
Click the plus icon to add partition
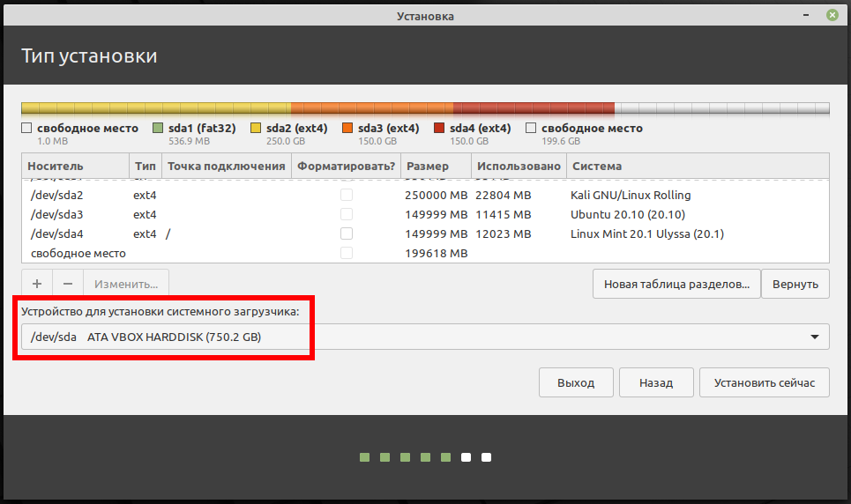[37, 284]
